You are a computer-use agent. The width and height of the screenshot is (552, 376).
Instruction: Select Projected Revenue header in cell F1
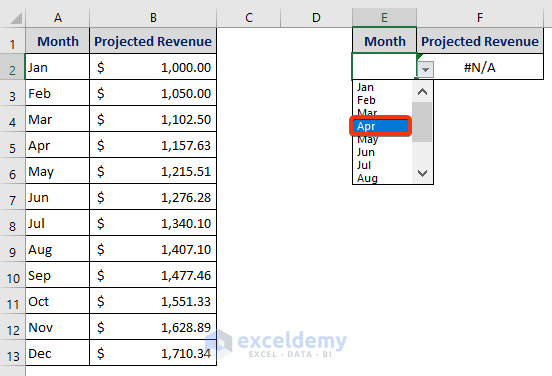480,41
